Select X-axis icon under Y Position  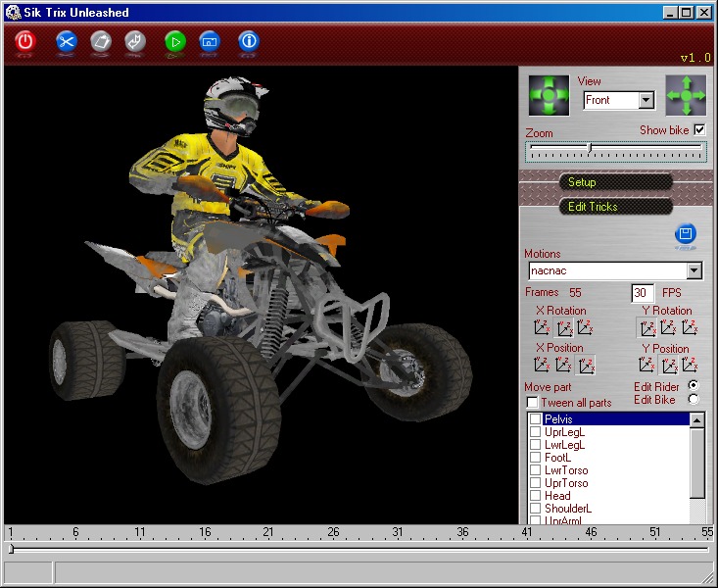pos(646,365)
